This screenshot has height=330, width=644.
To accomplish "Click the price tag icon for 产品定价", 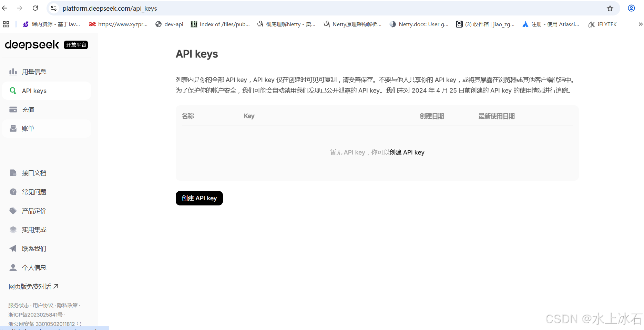I will click(13, 211).
